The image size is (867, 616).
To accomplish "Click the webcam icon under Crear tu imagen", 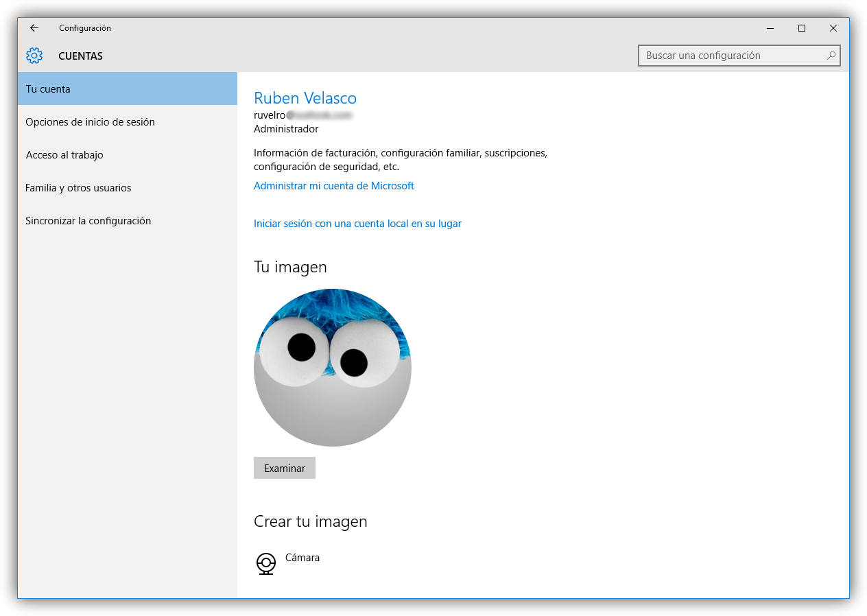I will click(265, 564).
